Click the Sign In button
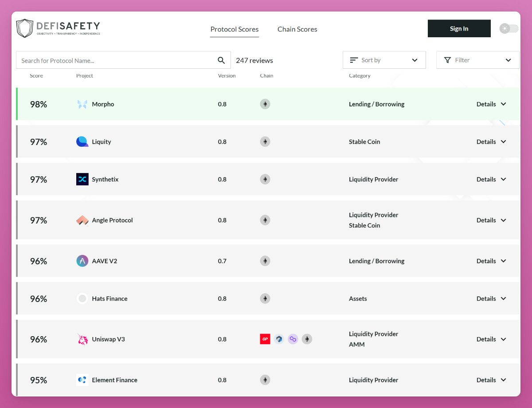This screenshot has width=532, height=408. coord(459,28)
